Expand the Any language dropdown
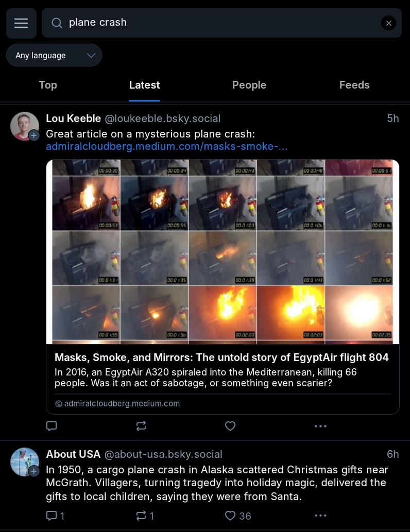This screenshot has width=410, height=532. point(54,55)
